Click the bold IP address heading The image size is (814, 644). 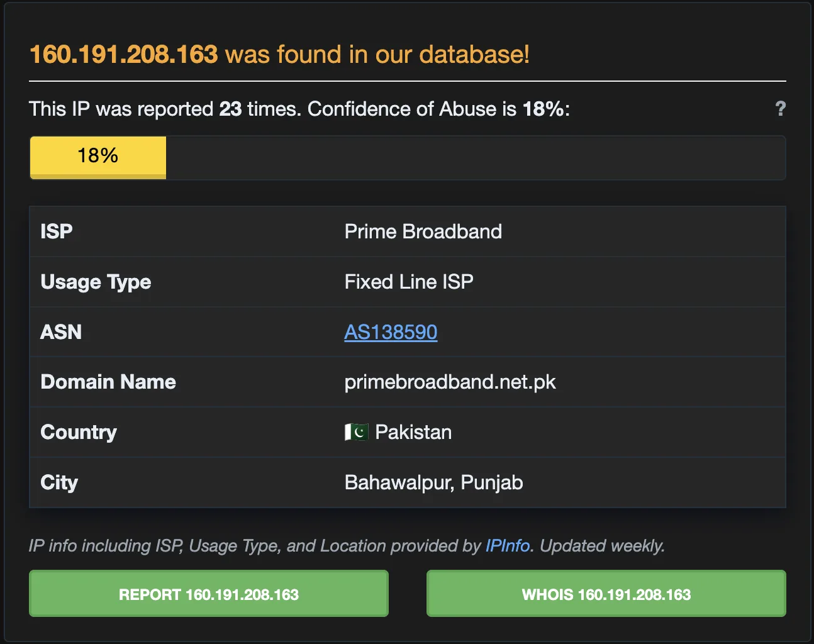click(x=124, y=54)
